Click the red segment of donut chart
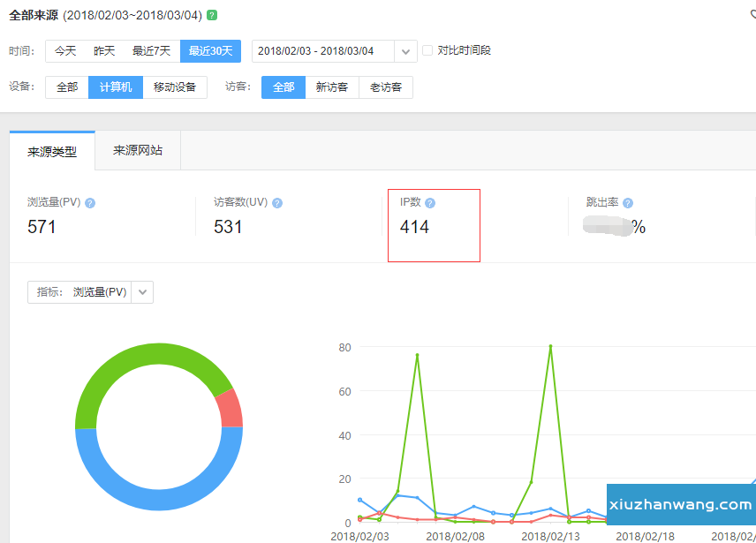Image resolution: width=756 pixels, height=543 pixels. coord(231,408)
